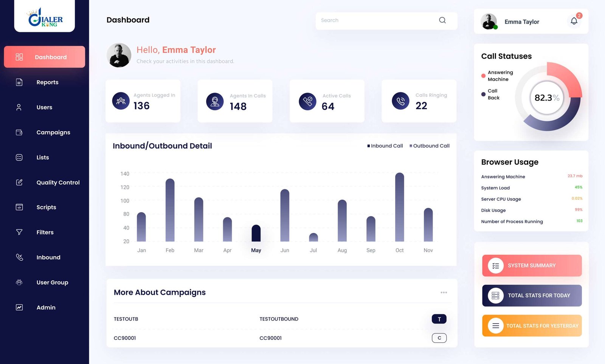Image resolution: width=605 pixels, height=364 pixels.
Task: Open Scripts using its code icon
Action: (19, 207)
